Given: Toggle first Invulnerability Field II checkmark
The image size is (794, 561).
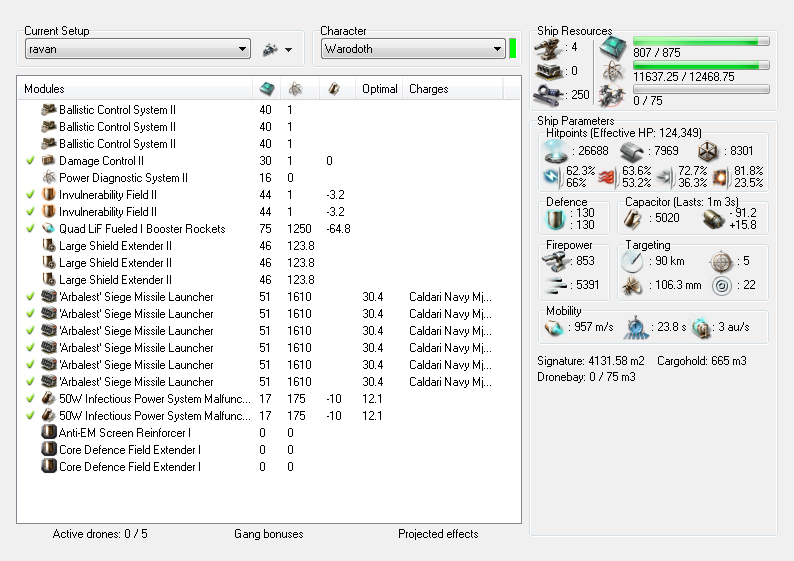Looking at the screenshot, I should click(31, 195).
